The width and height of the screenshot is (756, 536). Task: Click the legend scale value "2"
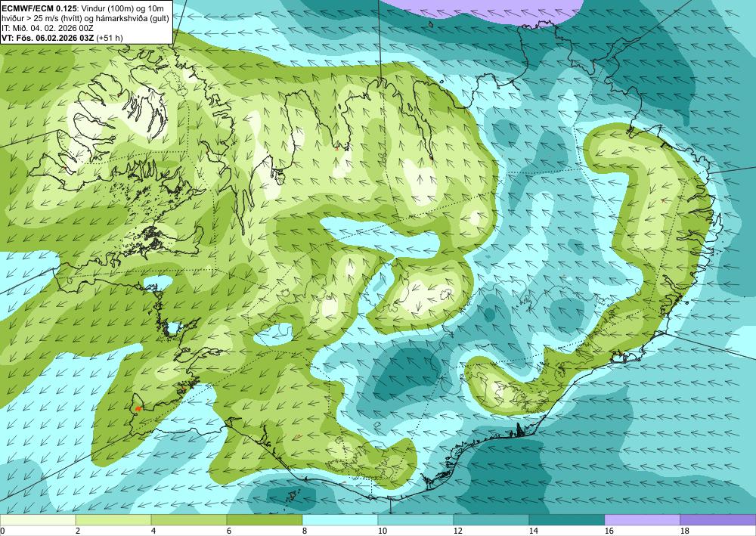tap(78, 531)
